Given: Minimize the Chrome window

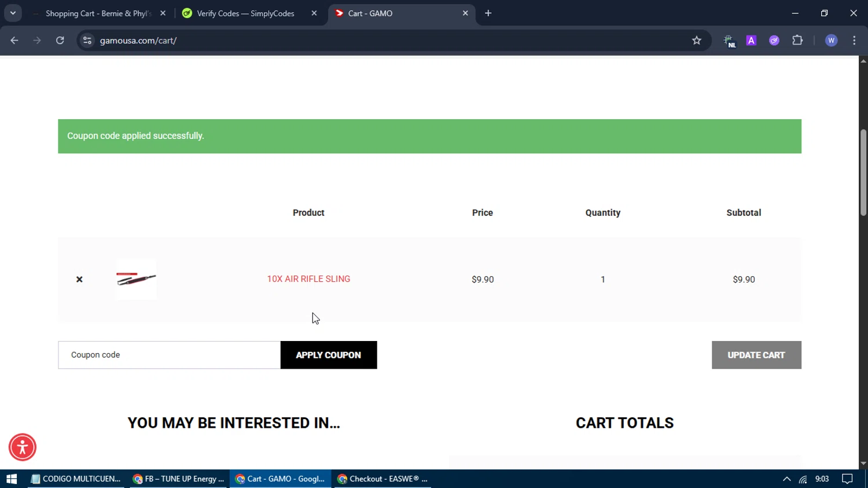Looking at the screenshot, I should click(795, 13).
